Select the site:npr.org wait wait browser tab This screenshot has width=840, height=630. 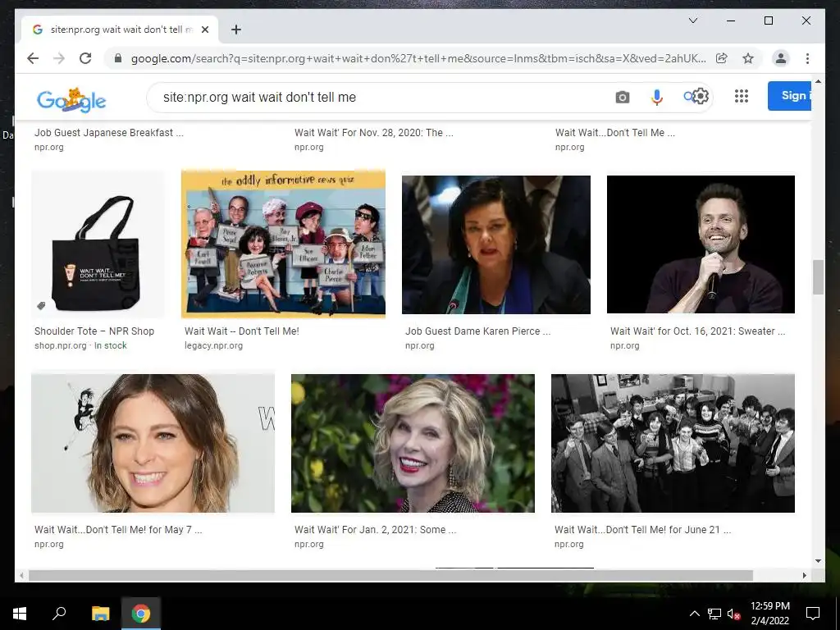120,30
